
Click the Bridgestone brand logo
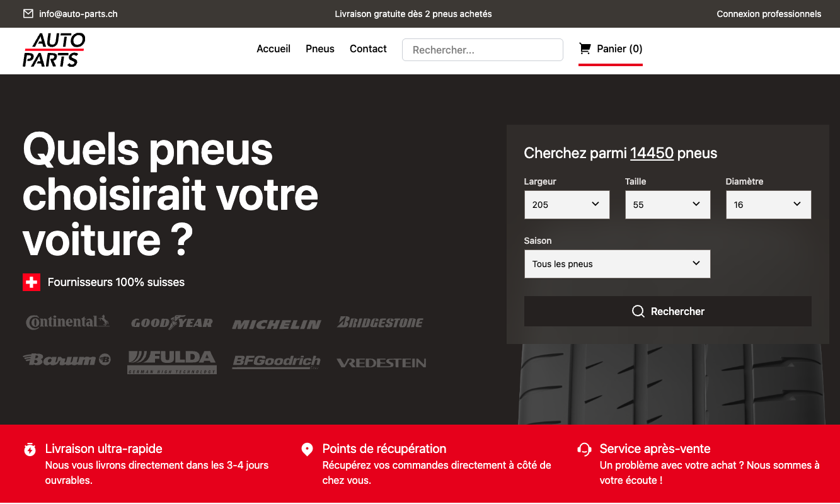[x=381, y=323]
